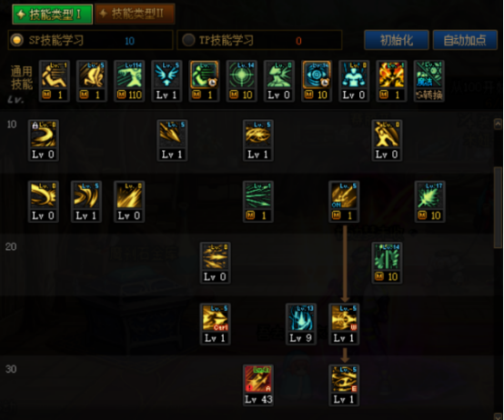Select the fire explosion general skill icon
The image size is (504, 420).
pos(391,81)
